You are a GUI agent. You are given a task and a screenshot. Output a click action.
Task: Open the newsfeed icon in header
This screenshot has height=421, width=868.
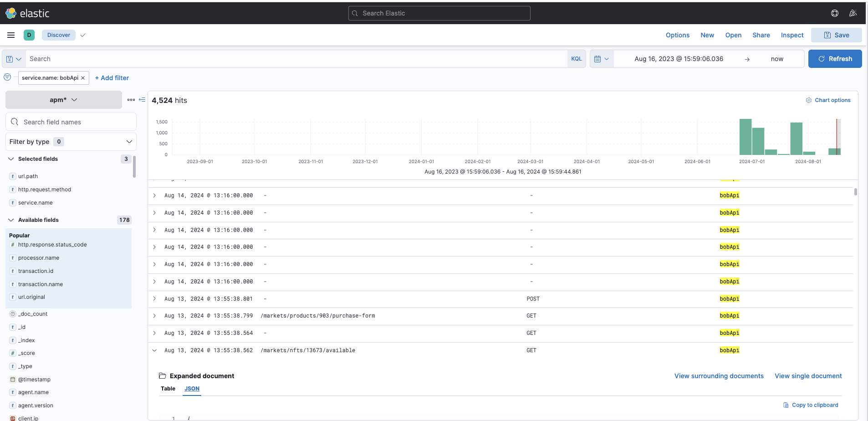pyautogui.click(x=853, y=13)
